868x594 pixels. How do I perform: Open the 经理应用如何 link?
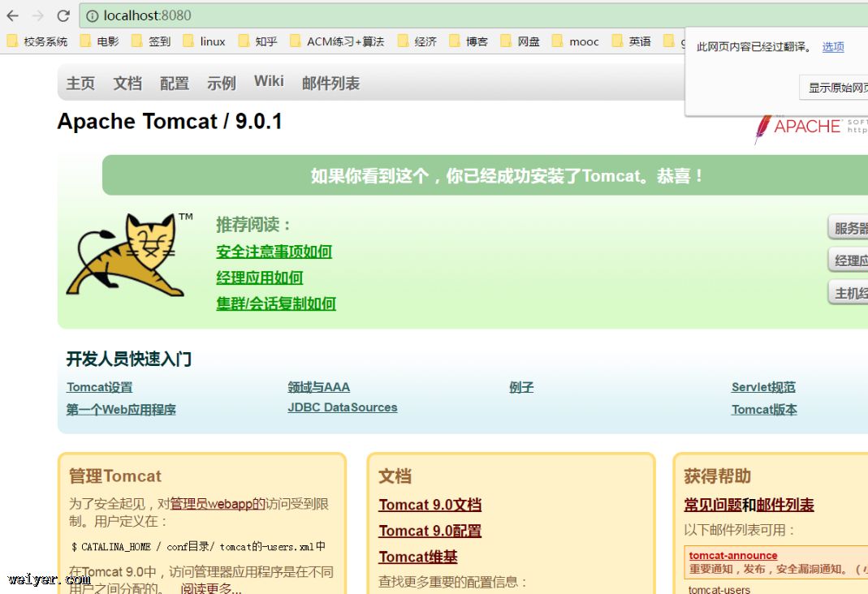(260, 278)
